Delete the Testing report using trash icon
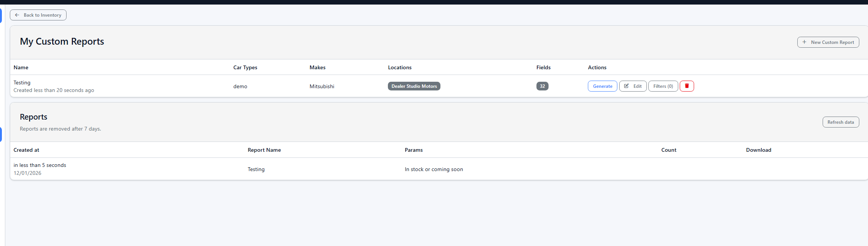Image resolution: width=868 pixels, height=246 pixels. (x=687, y=86)
